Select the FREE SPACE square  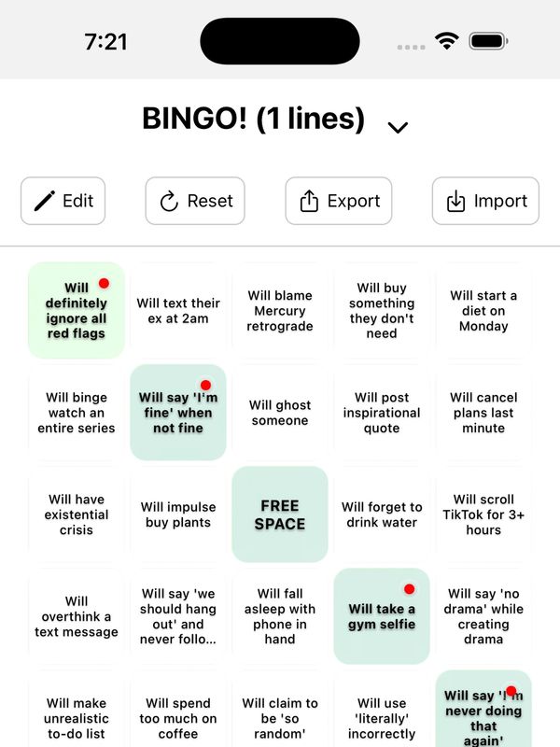click(280, 514)
